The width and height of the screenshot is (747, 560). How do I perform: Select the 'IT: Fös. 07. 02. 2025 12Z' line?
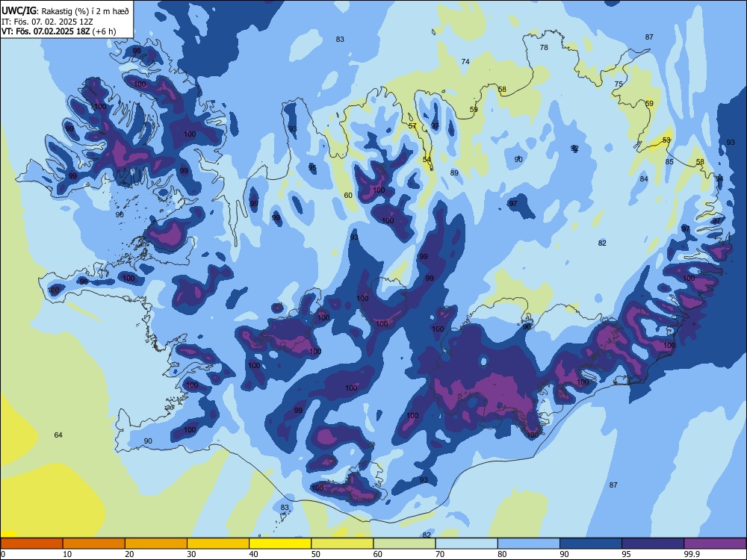click(48, 22)
